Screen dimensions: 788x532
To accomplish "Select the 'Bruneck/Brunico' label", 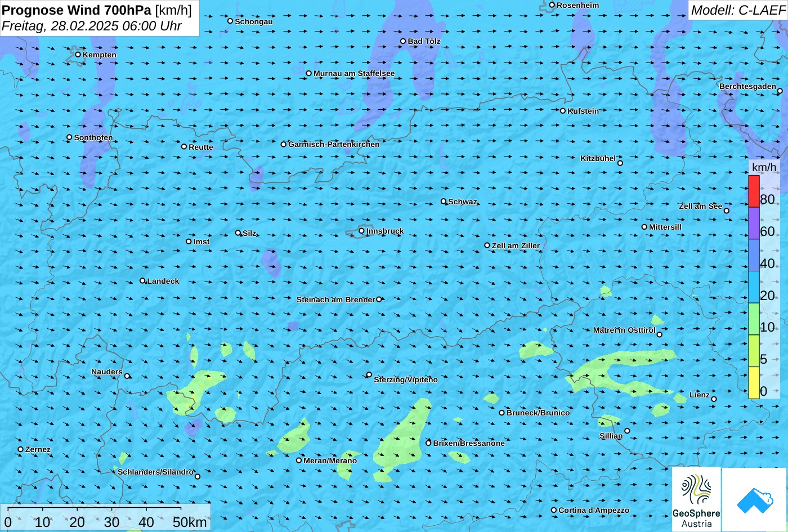I will 538,413.
